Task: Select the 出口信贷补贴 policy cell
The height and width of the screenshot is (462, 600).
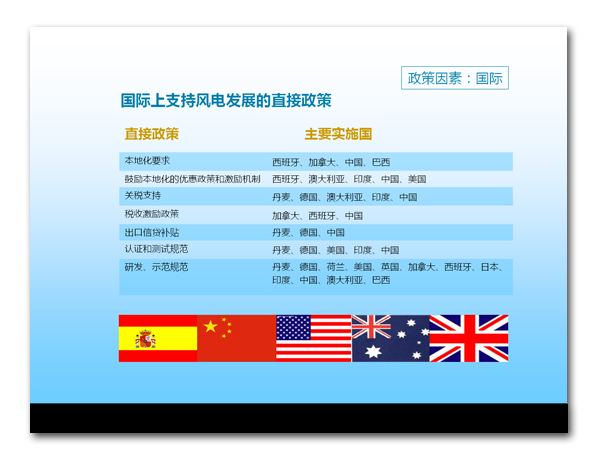Action: coord(152,232)
